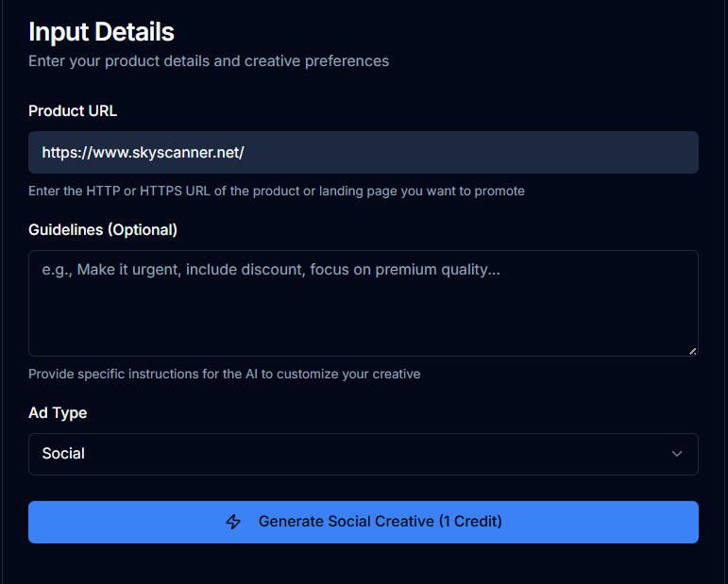Screen dimensions: 728x584
Task: Click 'Enter the HTTP or HTTPS URL' hint
Action: pyautogui.click(x=277, y=192)
